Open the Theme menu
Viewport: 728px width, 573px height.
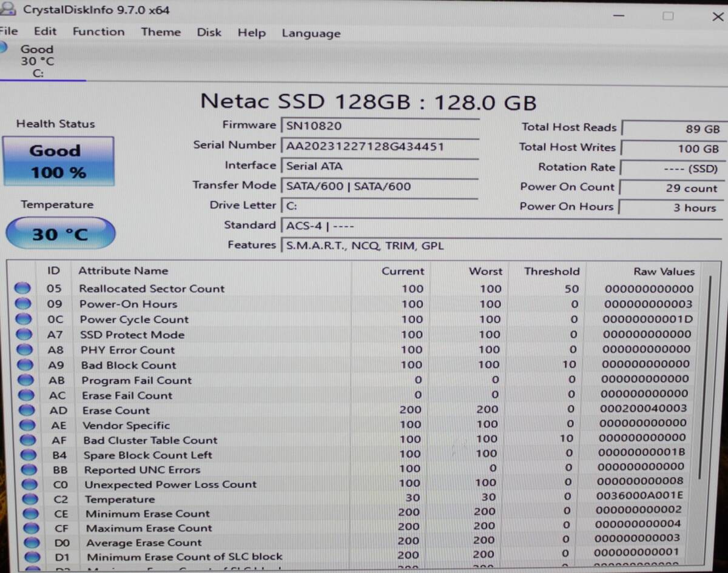pos(161,32)
